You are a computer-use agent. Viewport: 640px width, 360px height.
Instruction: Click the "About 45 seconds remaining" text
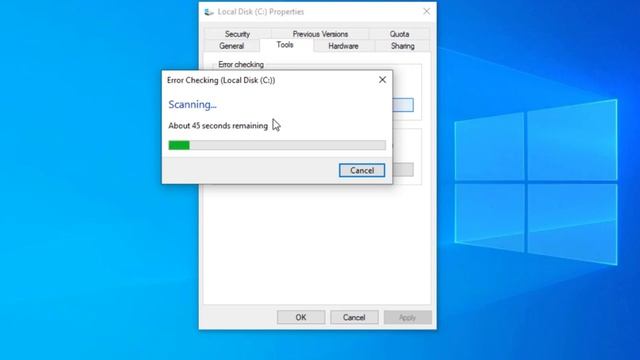pos(218,126)
